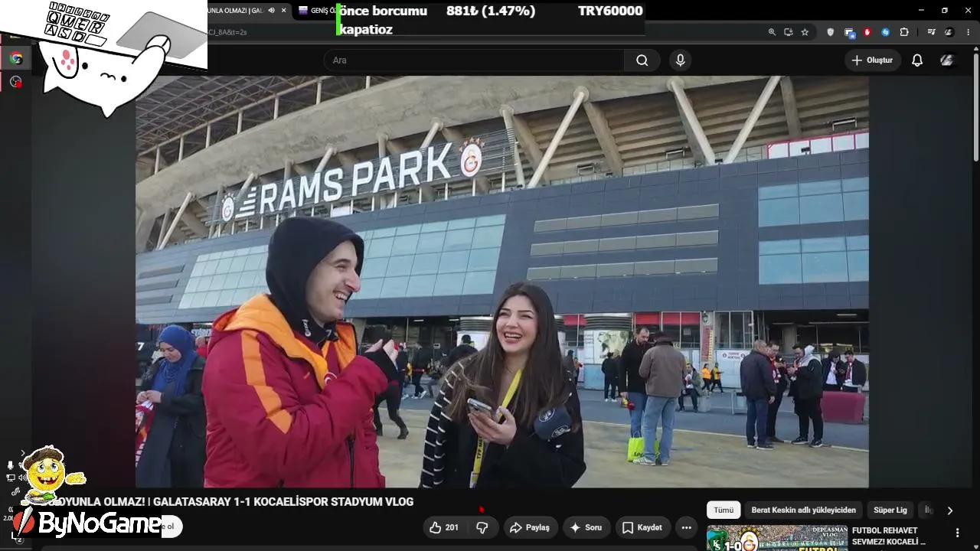Ask about the video with Soru
Viewport: 980px width, 551px height.
click(x=586, y=527)
